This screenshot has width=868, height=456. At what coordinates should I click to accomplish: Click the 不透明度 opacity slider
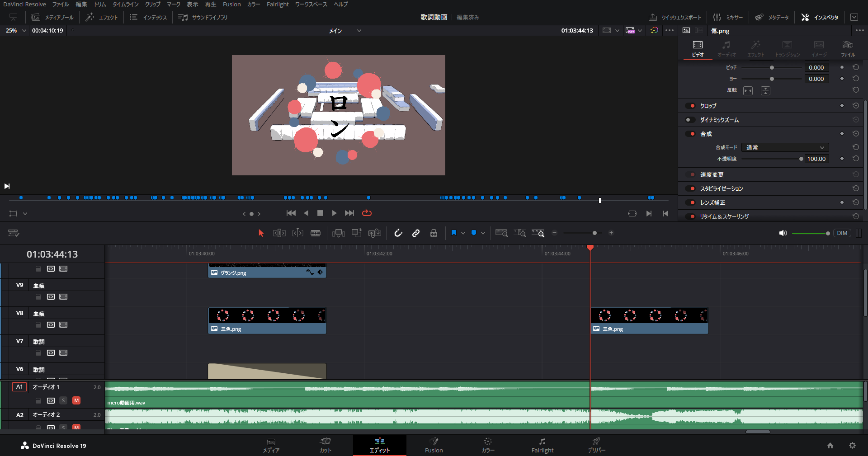click(x=771, y=159)
